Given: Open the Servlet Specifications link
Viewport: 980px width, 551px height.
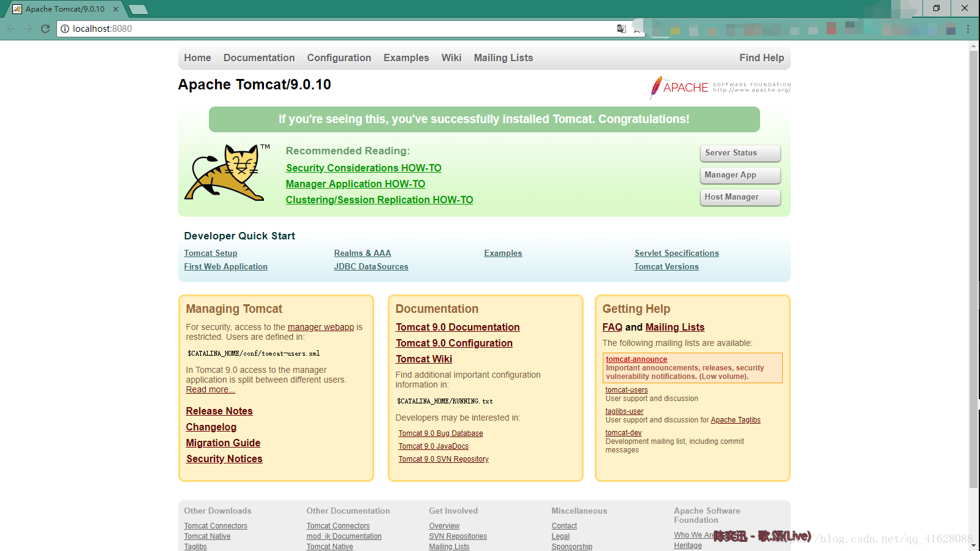Looking at the screenshot, I should coord(677,253).
